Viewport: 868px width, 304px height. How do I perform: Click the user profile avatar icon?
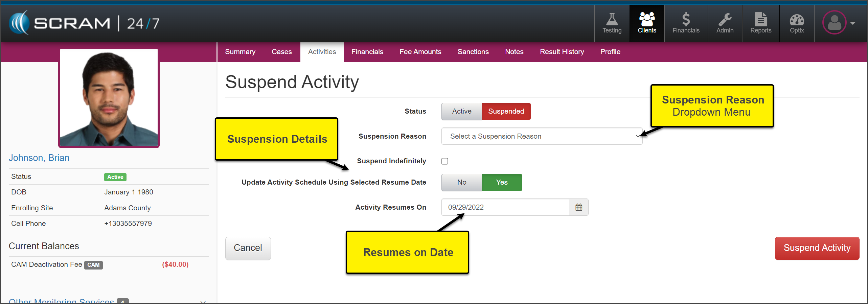[x=834, y=23]
